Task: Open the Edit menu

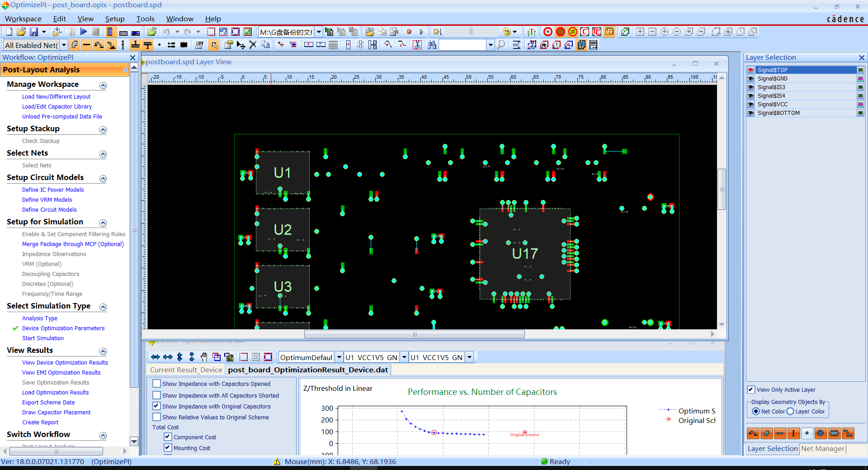Action: point(59,19)
